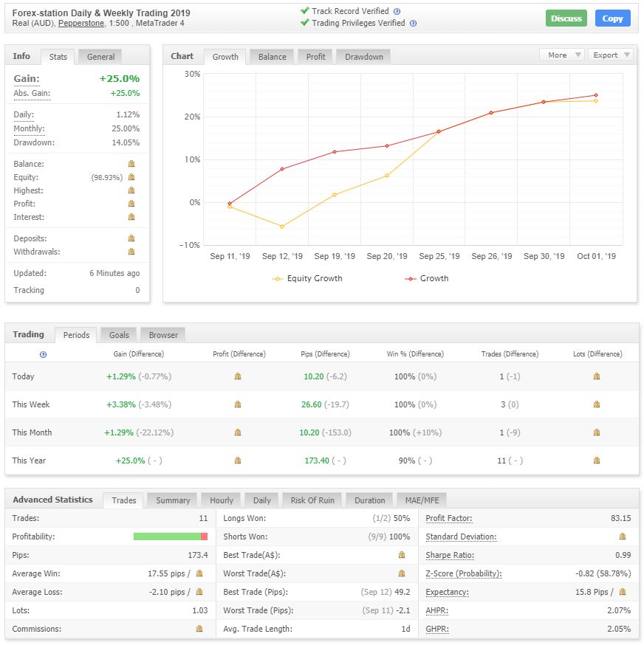This screenshot has height=645, width=644.
Task: Click the blue Copy button
Action: (612, 18)
